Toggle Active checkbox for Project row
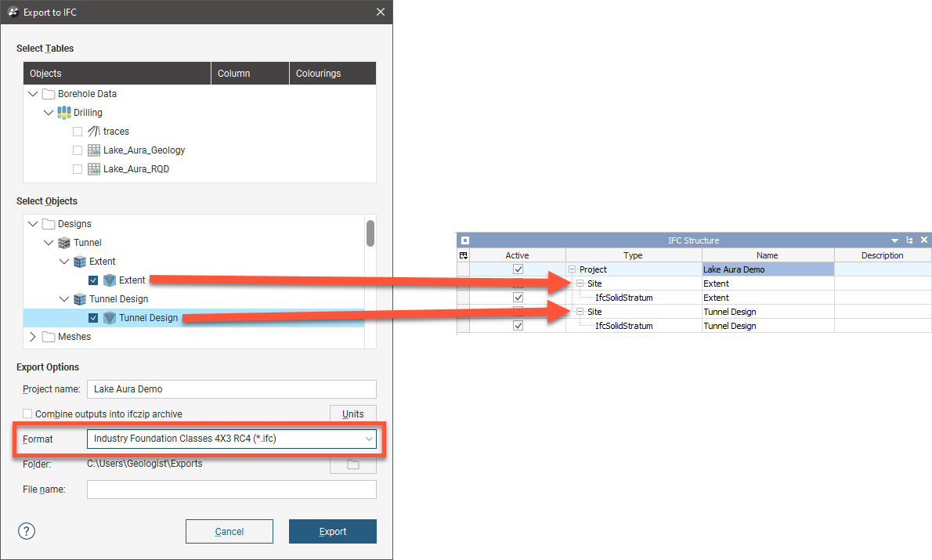 pyautogui.click(x=518, y=269)
